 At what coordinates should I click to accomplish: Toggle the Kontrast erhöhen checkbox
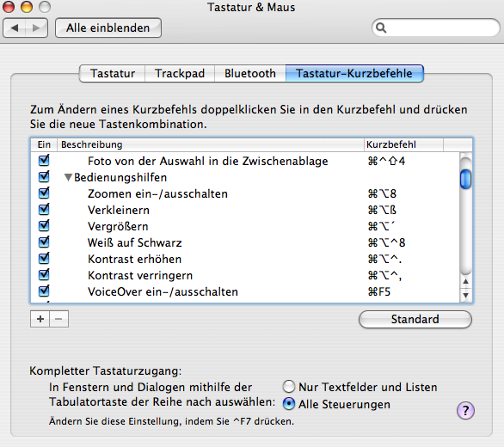(x=44, y=259)
